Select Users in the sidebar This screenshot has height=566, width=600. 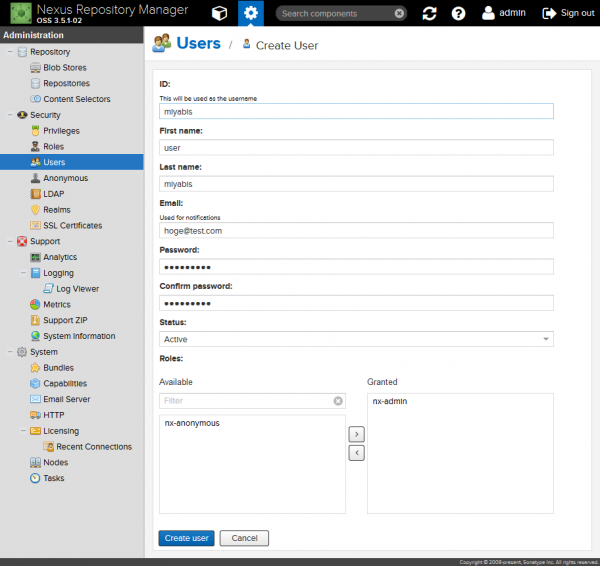click(x=72, y=162)
